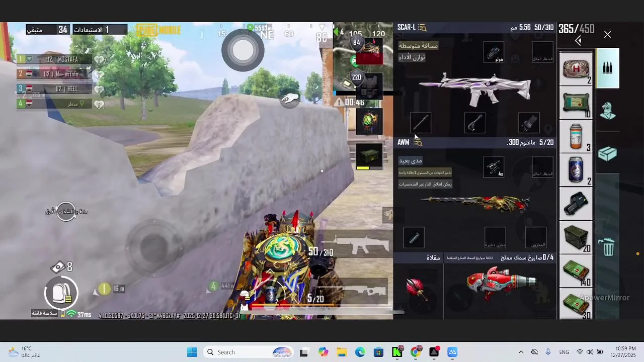Click the backpack capacity 365/450 text
644x362 pixels.
pos(576,29)
